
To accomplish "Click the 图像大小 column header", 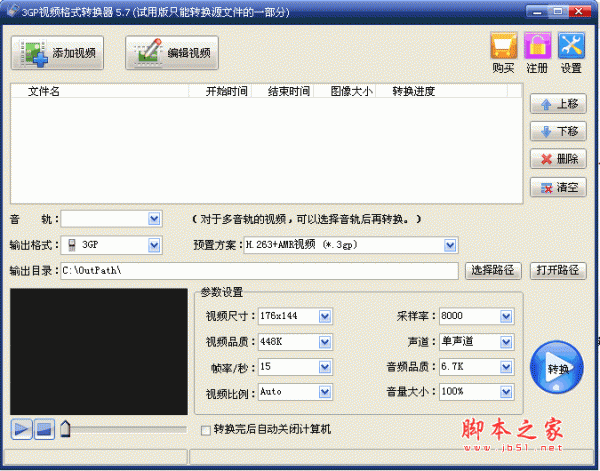I will [x=345, y=91].
